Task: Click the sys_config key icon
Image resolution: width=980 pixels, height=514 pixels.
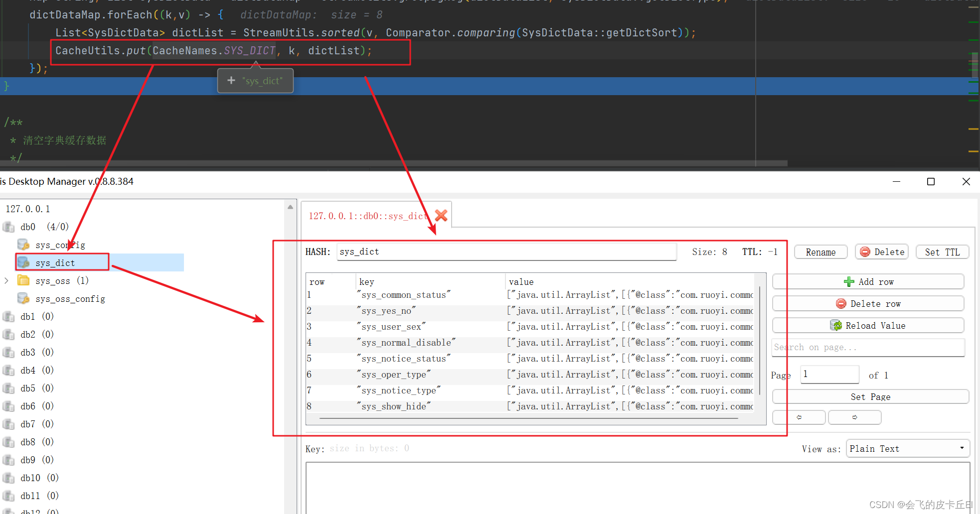Action: click(23, 244)
